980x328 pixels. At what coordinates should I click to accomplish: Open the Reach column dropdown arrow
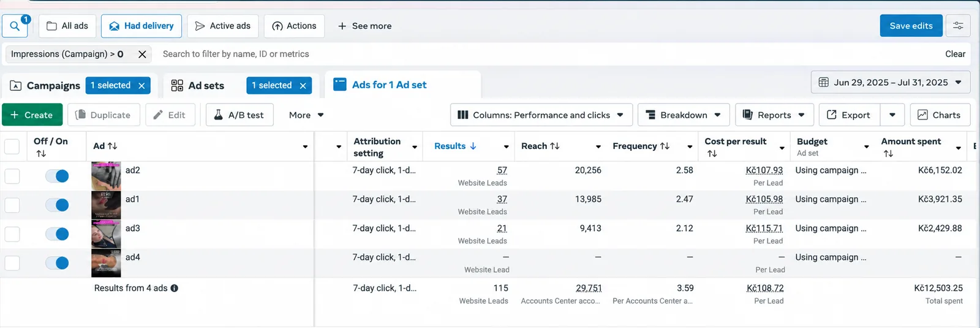598,147
